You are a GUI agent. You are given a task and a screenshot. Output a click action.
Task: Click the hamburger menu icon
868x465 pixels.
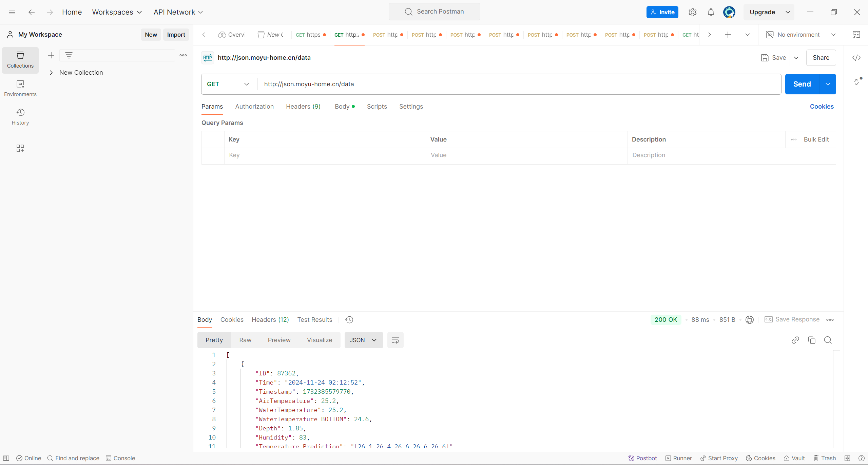12,12
